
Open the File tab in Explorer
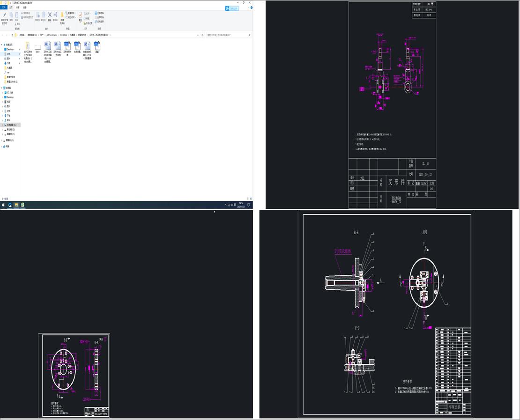tap(4, 7)
